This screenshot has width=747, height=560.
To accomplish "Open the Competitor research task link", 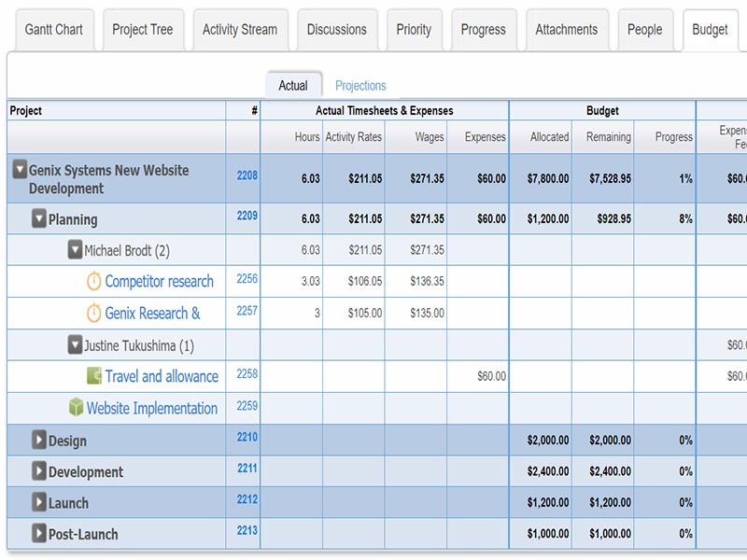I will [159, 281].
